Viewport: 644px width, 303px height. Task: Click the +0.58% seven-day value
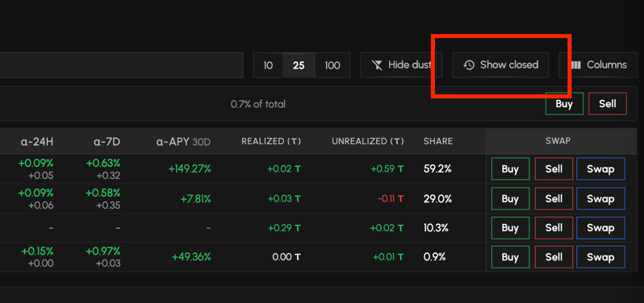click(x=103, y=193)
